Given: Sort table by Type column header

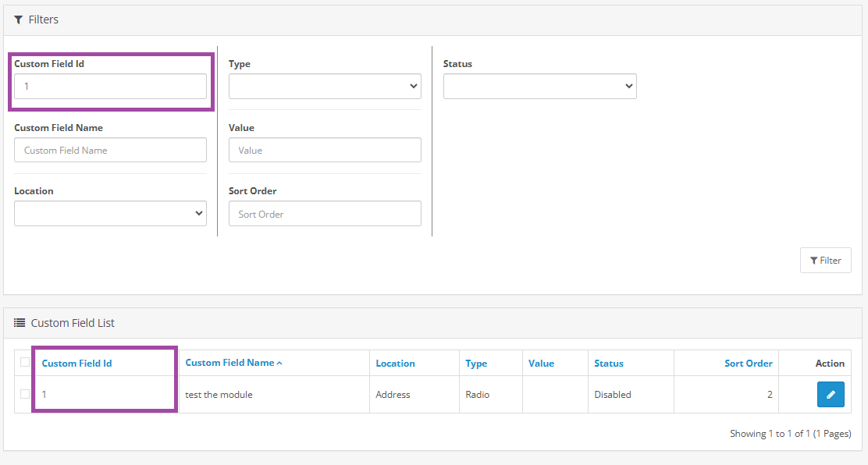Looking at the screenshot, I should click(476, 364).
